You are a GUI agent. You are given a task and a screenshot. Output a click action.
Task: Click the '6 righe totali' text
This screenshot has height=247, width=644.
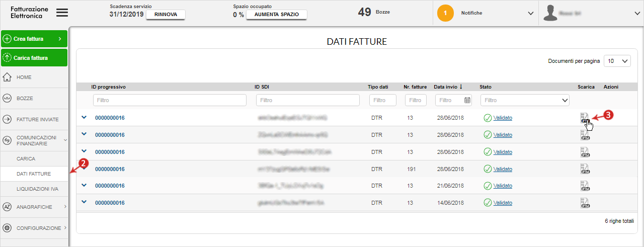(619, 221)
